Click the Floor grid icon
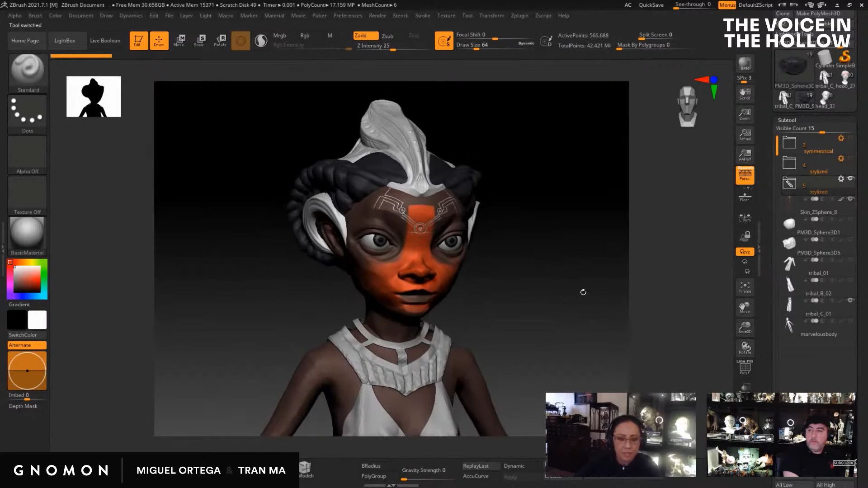Viewport: 868px width, 488px height. pos(745,197)
